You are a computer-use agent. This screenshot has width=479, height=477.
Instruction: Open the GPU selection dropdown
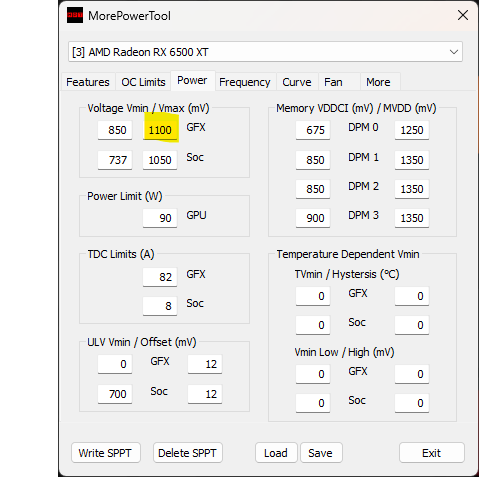265,52
